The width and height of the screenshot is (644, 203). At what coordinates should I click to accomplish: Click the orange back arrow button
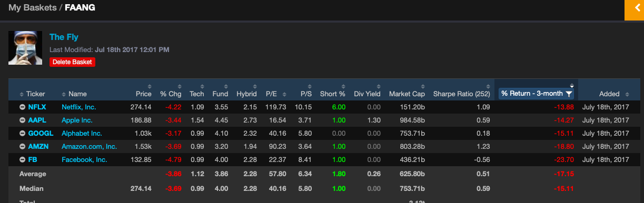(634, 10)
